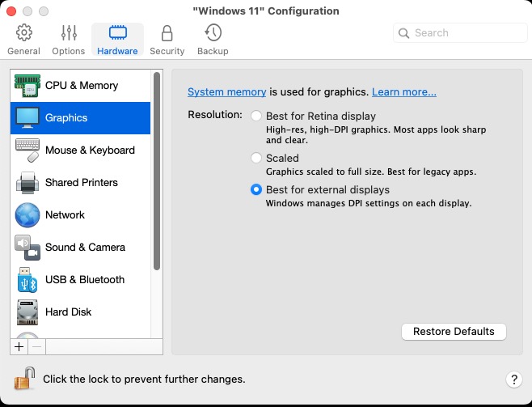Select Mouse & Keyboard text in list
The width and height of the screenshot is (532, 407).
pyautogui.click(x=90, y=150)
